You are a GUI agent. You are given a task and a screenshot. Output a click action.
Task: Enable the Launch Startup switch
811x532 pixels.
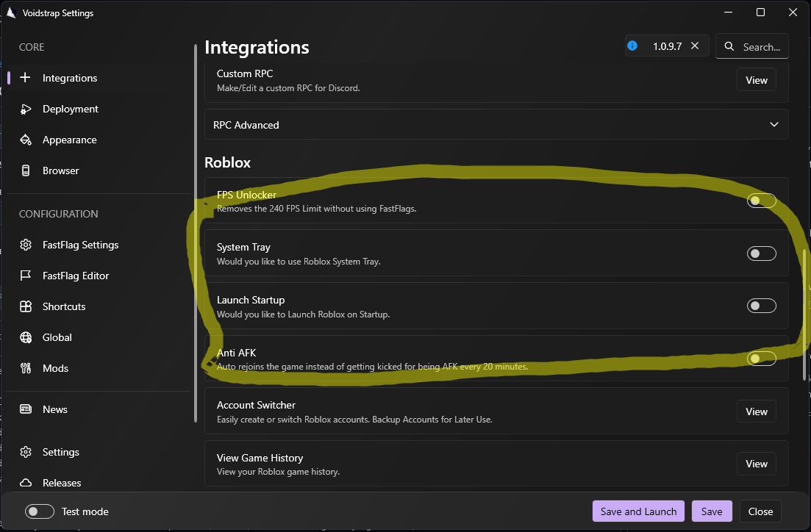coord(761,306)
